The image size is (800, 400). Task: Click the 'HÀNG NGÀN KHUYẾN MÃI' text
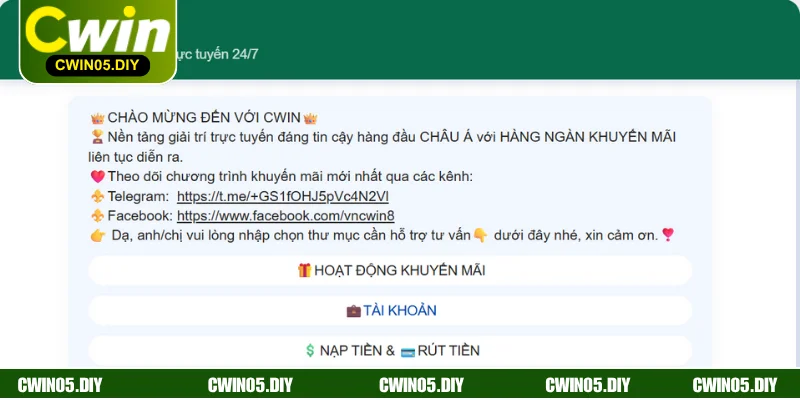pyautogui.click(x=588, y=137)
